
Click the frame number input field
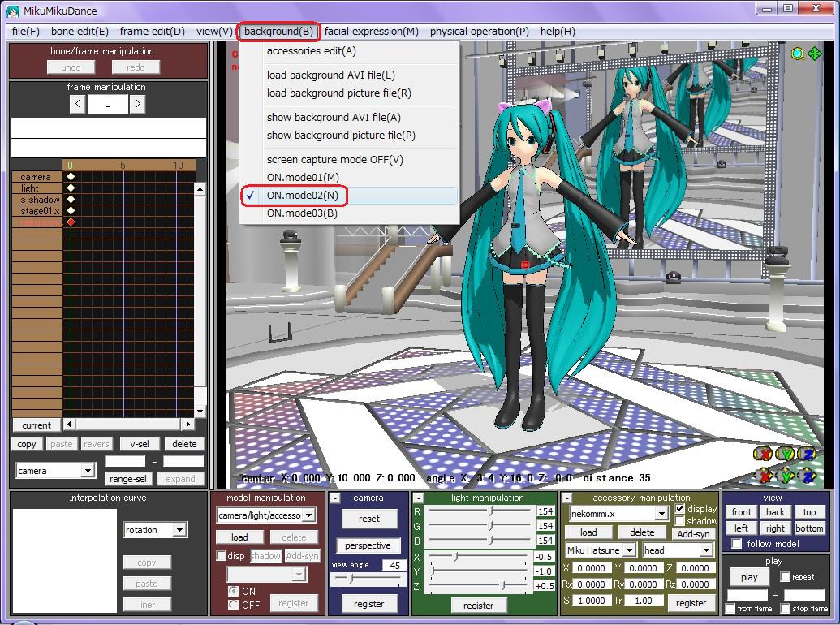tap(108, 103)
